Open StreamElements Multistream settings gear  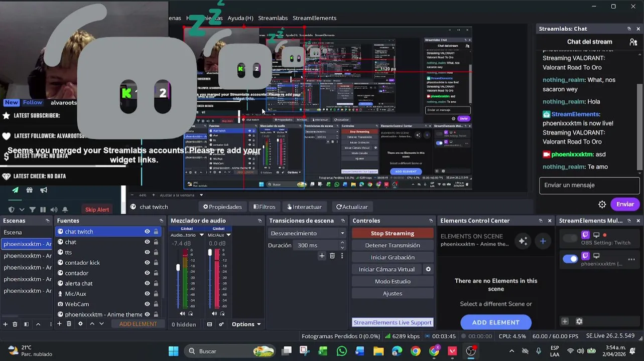click(x=579, y=321)
